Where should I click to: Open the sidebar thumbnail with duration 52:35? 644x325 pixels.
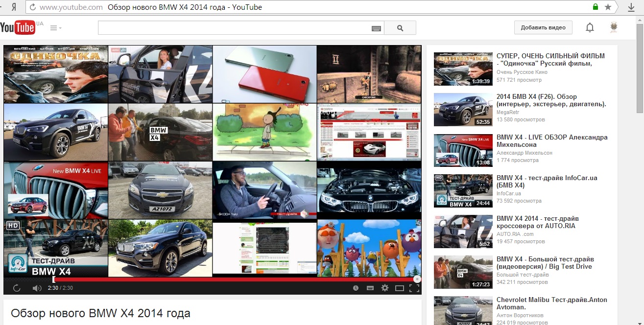pyautogui.click(x=463, y=110)
